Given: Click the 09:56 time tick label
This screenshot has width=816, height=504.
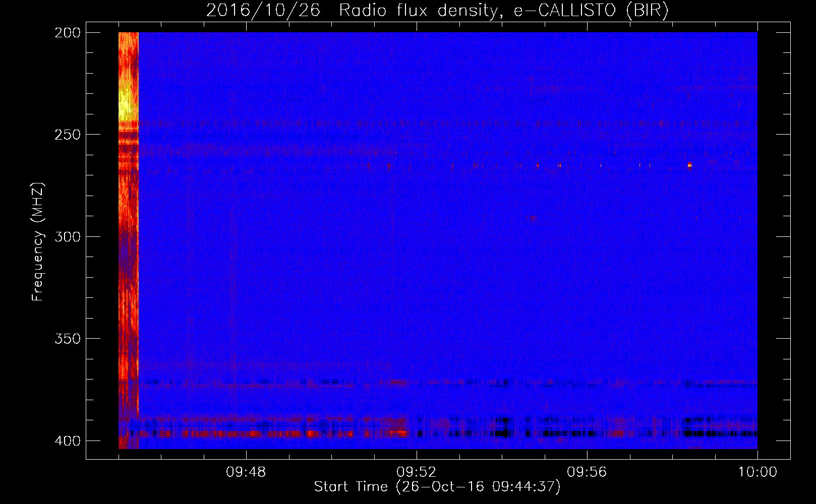Looking at the screenshot, I should pyautogui.click(x=587, y=472).
